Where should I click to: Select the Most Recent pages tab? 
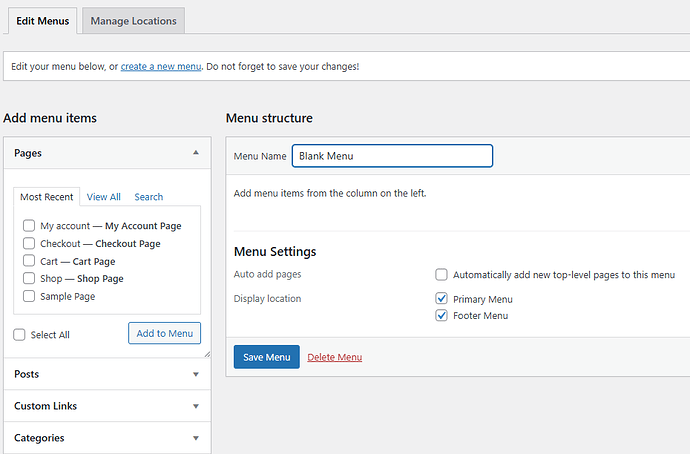[x=47, y=197]
